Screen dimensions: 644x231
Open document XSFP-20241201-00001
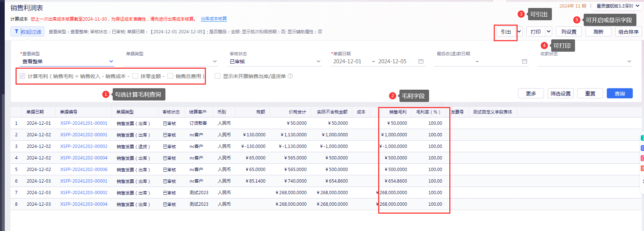[x=84, y=123]
